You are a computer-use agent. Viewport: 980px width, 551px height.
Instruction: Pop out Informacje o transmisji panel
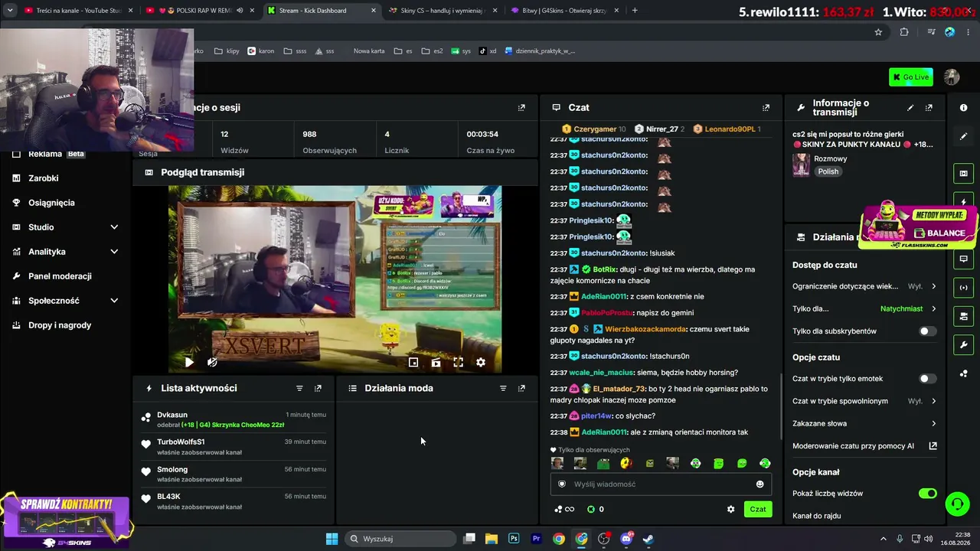929,108
